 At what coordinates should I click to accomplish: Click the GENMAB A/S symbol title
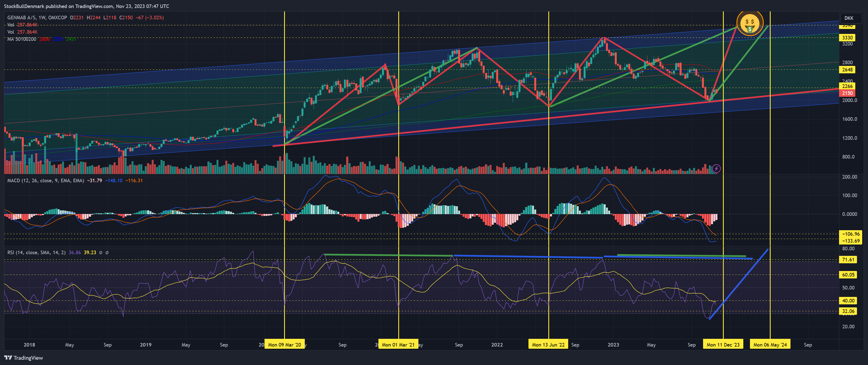22,18
